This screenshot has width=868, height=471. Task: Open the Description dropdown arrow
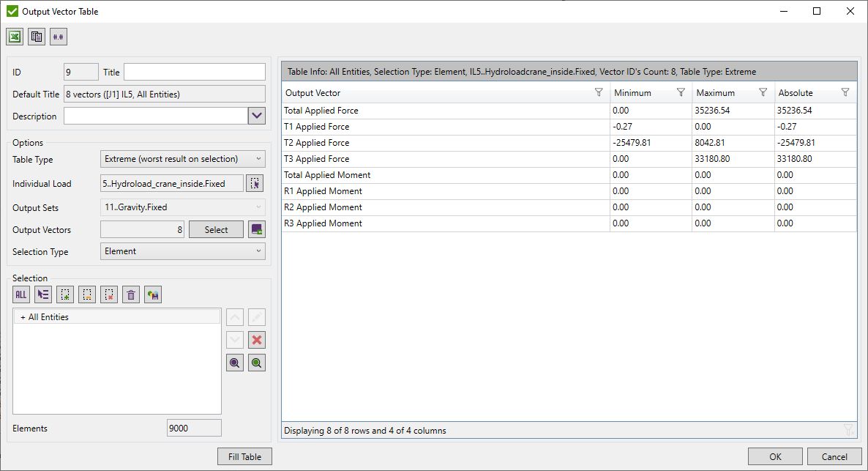pyautogui.click(x=257, y=115)
